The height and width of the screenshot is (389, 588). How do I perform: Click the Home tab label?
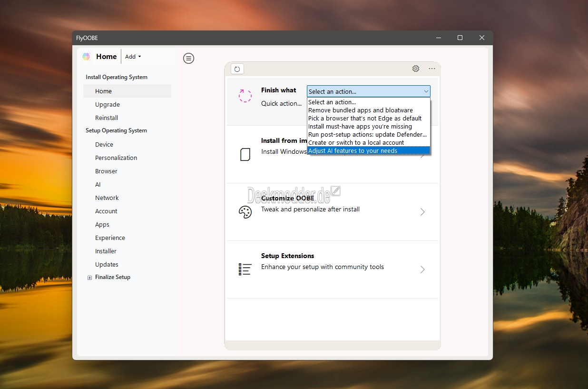pyautogui.click(x=106, y=57)
